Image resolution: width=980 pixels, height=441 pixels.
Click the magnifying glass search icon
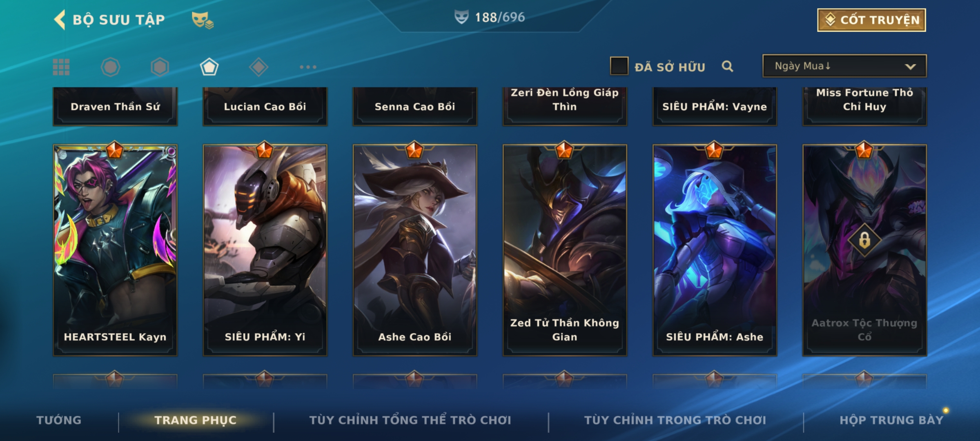[727, 66]
